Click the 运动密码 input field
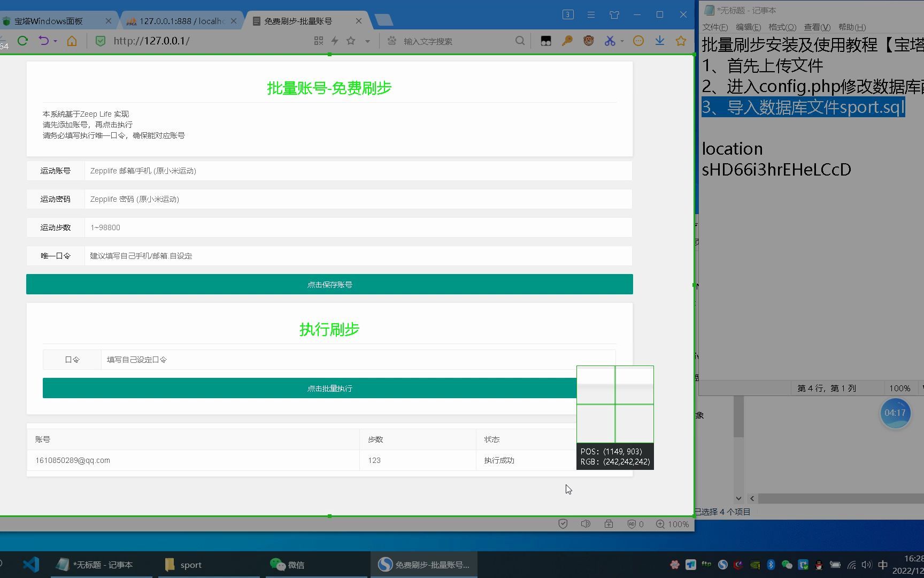The height and width of the screenshot is (578, 924). click(x=358, y=199)
